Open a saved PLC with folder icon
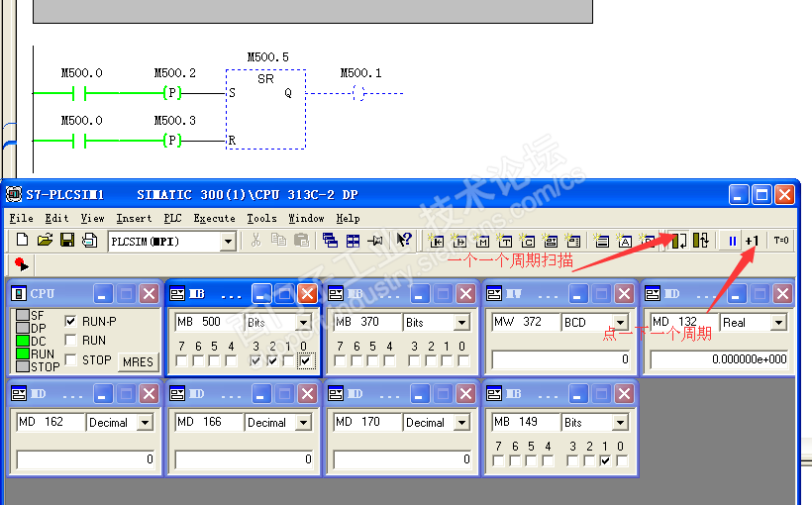This screenshot has width=812, height=505. point(45,240)
